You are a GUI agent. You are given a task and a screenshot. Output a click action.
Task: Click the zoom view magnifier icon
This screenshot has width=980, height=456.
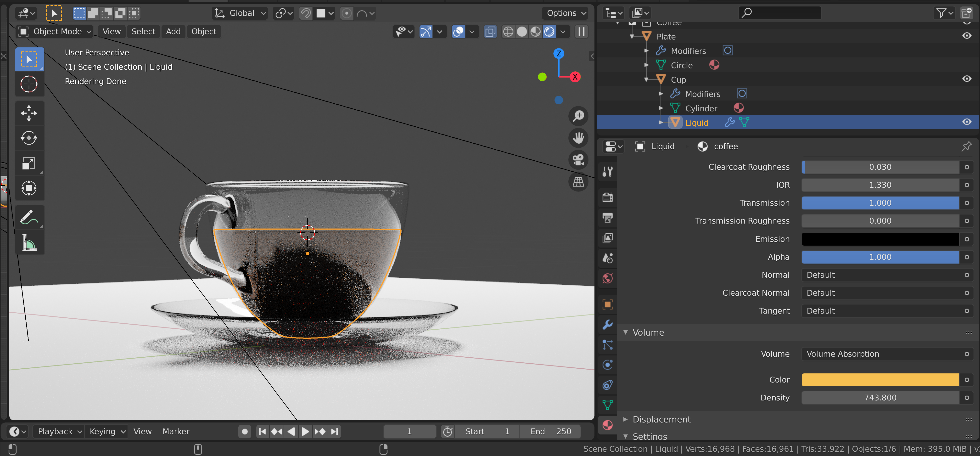(578, 116)
